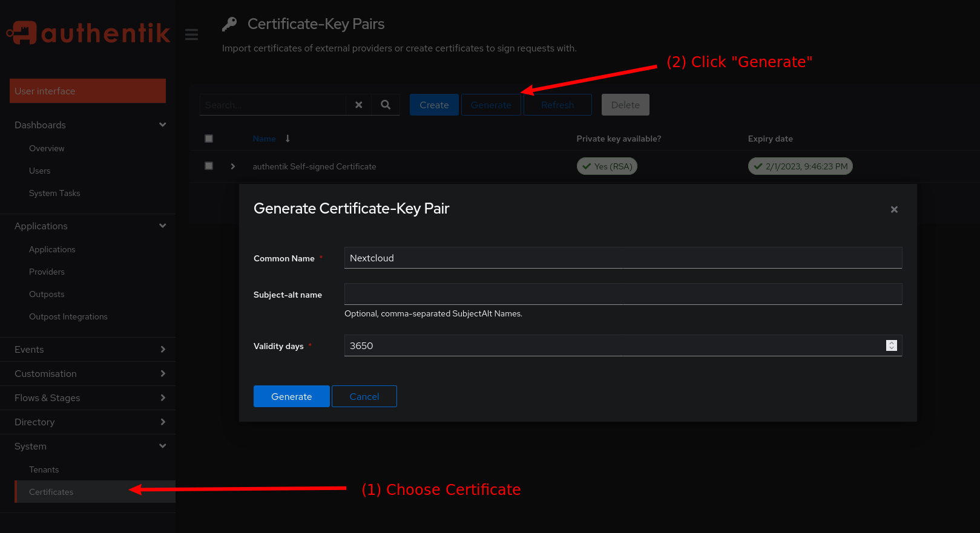
Task: Click the authentik logo in sidebar
Action: [88, 33]
